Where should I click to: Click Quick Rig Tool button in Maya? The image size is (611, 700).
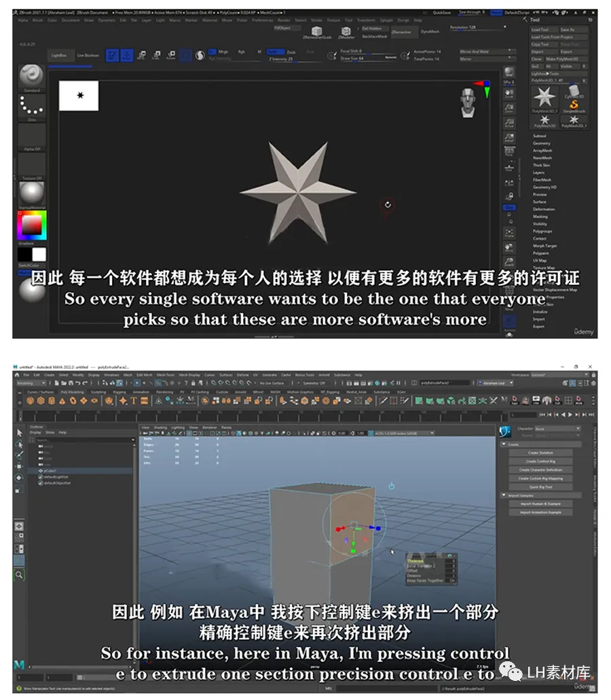(540, 487)
